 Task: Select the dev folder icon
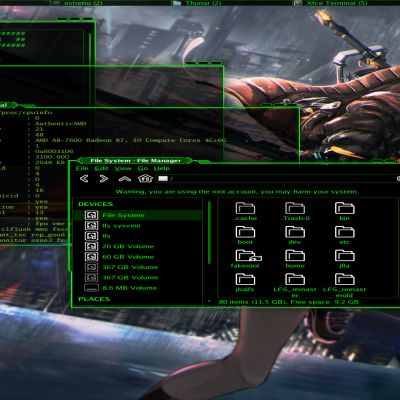(295, 232)
